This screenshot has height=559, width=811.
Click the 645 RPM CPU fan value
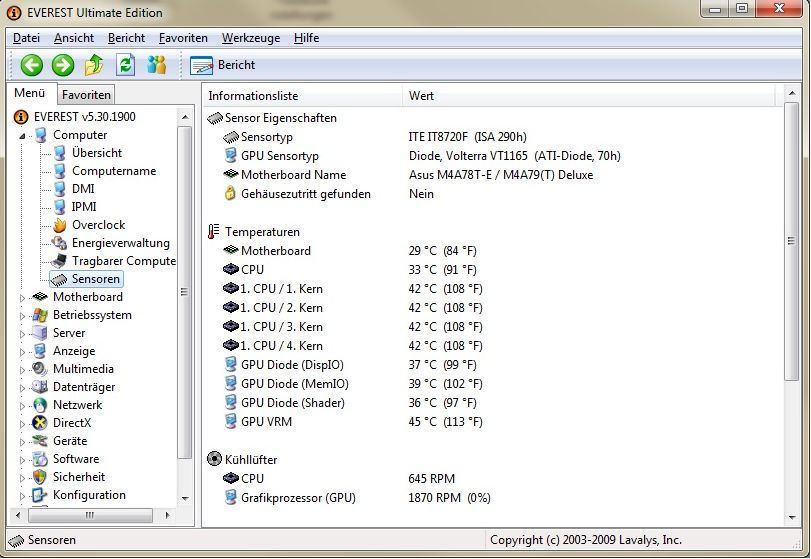click(x=431, y=479)
